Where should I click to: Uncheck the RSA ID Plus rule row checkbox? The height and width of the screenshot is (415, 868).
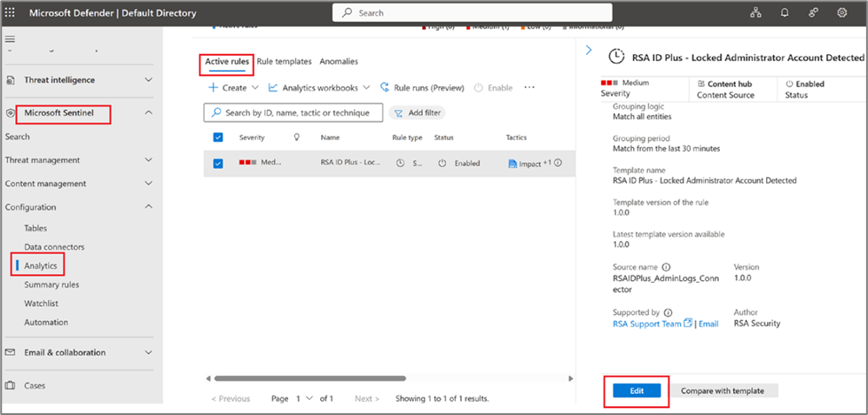coord(219,163)
